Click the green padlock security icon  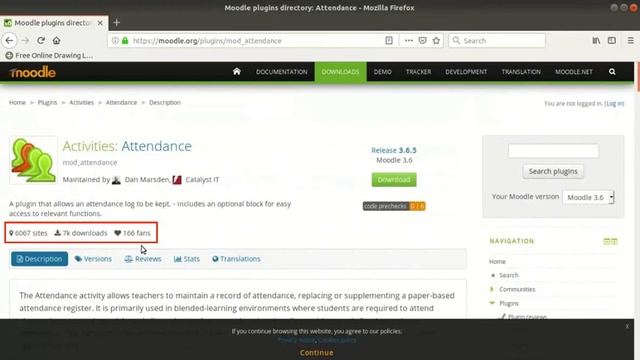click(x=125, y=40)
